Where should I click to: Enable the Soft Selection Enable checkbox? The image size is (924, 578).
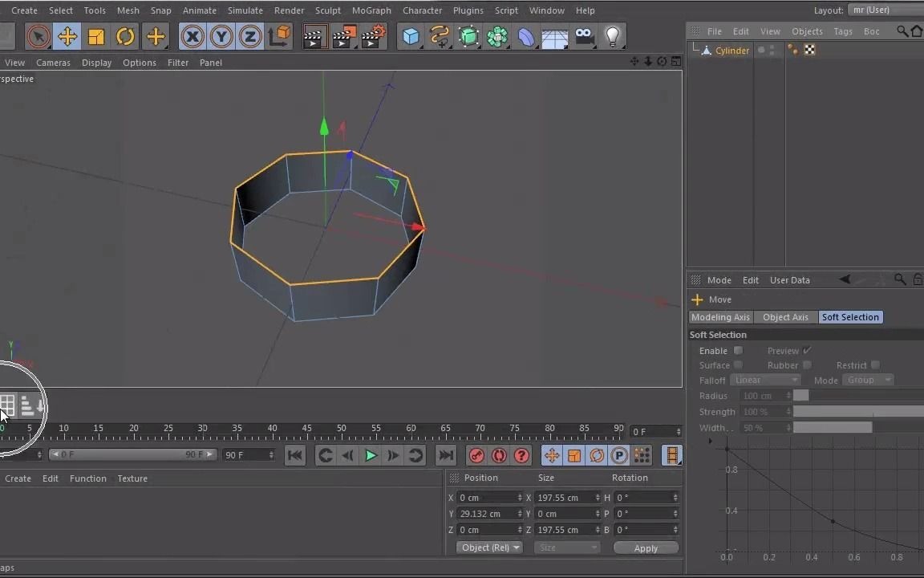tap(737, 350)
